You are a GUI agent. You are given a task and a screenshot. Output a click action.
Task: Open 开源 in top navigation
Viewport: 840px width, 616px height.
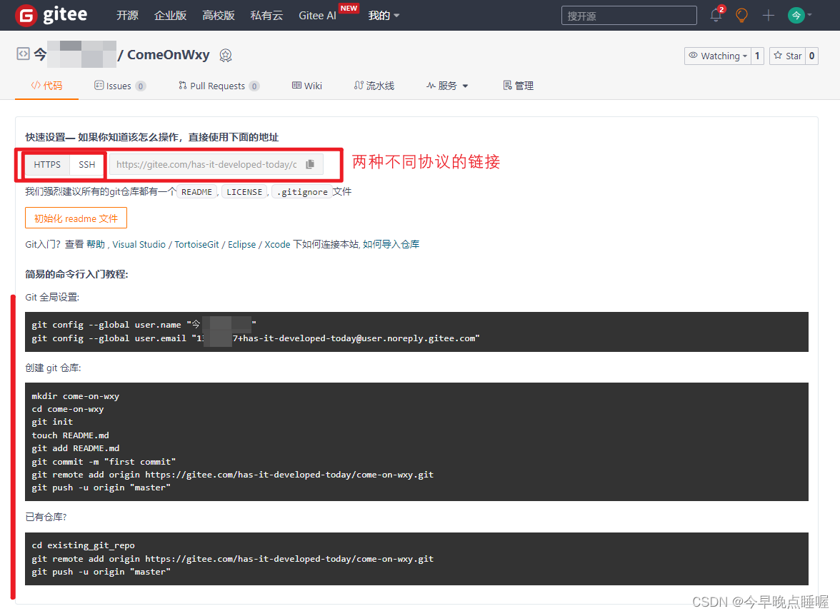coord(127,16)
